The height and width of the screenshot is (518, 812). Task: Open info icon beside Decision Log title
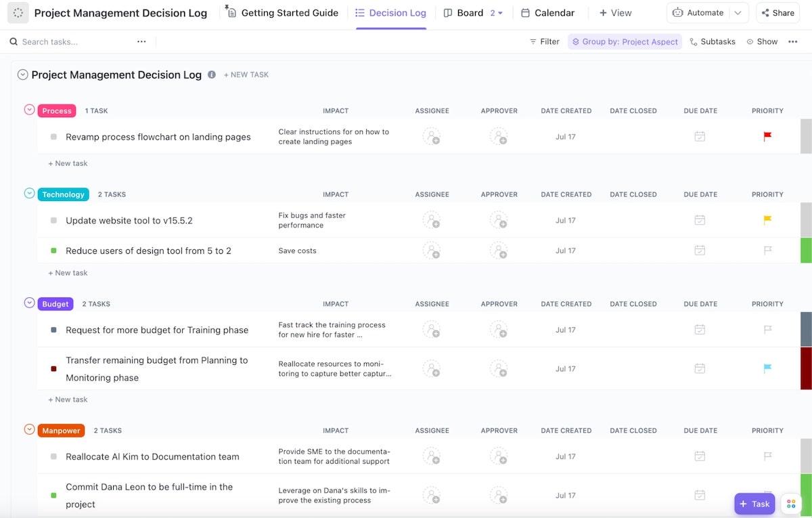[212, 74]
